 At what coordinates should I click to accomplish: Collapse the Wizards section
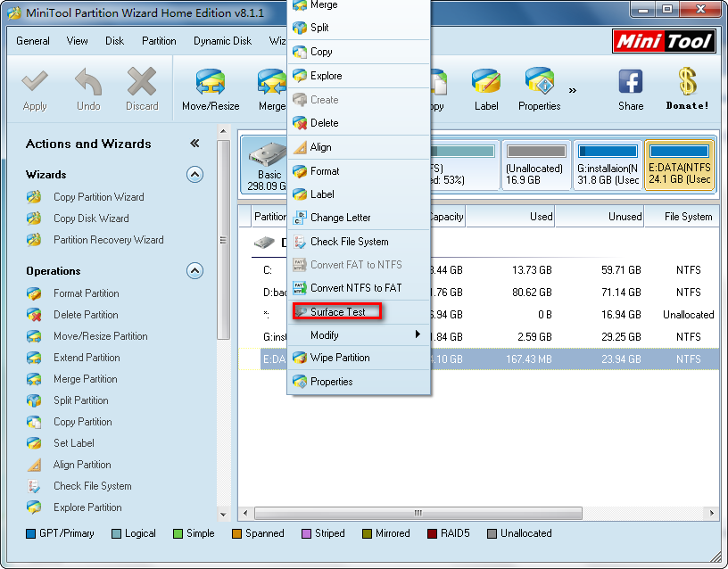point(194,175)
